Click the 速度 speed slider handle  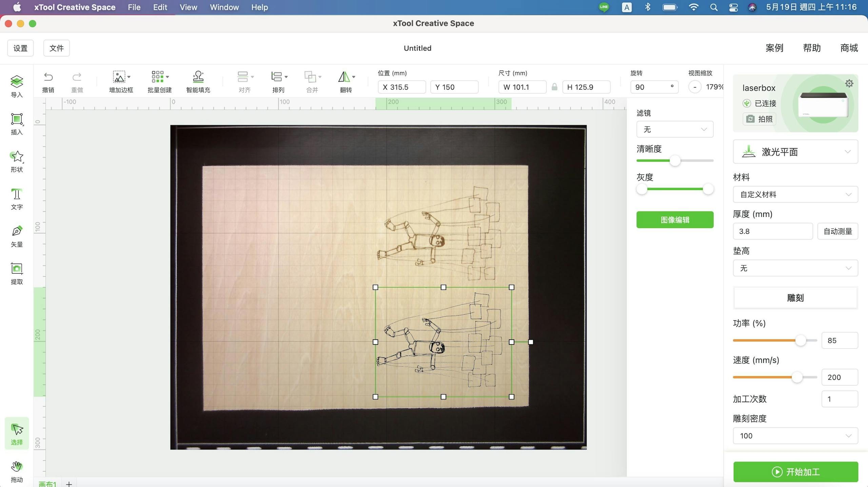[797, 377]
